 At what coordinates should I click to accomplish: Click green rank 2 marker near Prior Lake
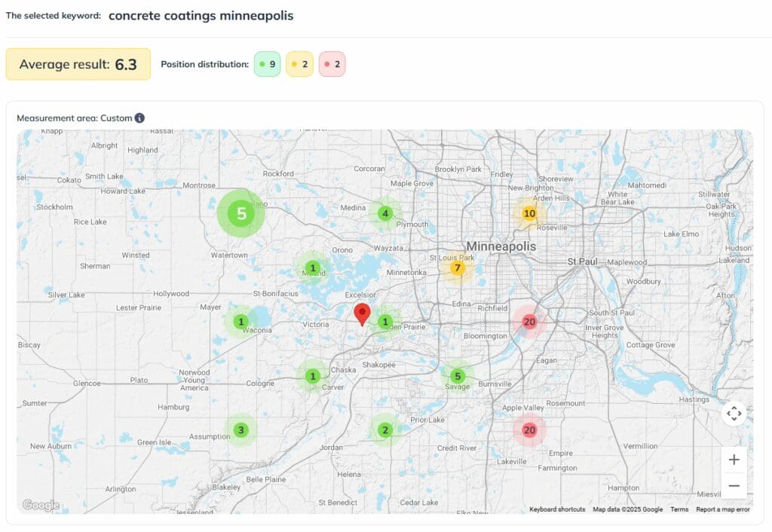[385, 430]
